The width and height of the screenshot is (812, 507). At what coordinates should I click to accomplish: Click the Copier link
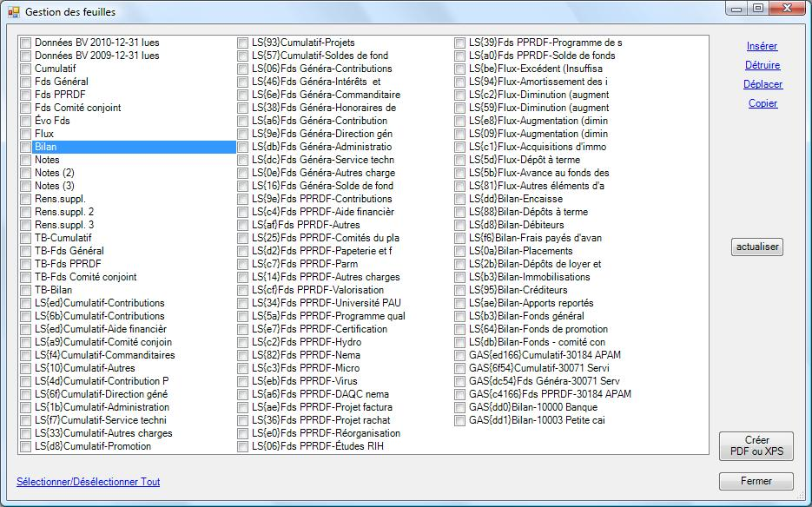[x=762, y=103]
